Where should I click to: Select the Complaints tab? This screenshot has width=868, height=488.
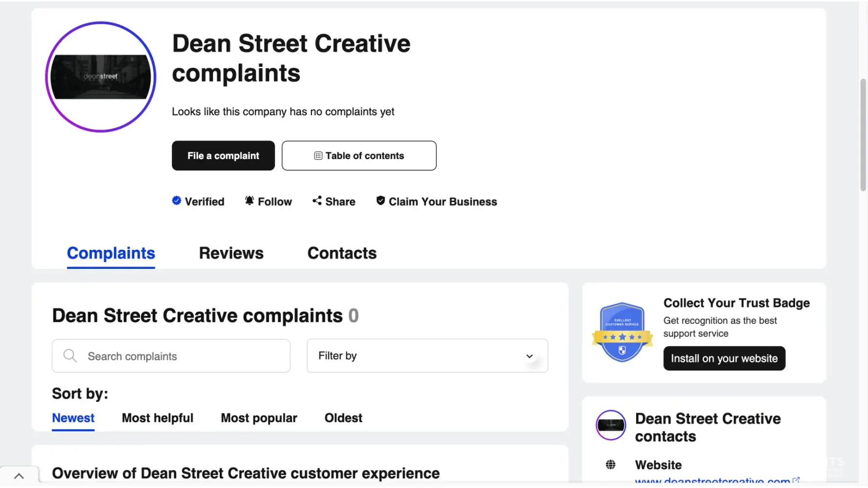click(x=111, y=253)
